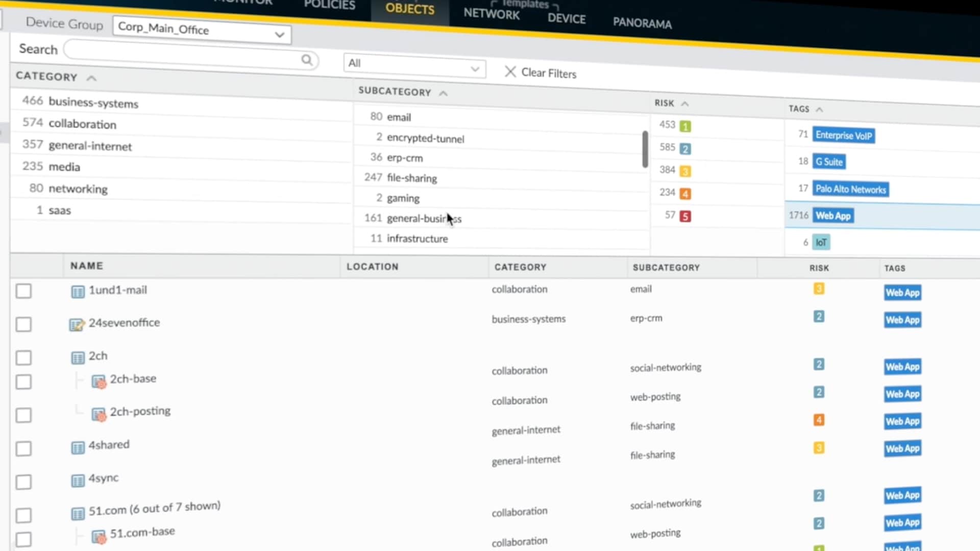
Task: Enable the checkbox beside 4shared
Action: click(x=23, y=449)
